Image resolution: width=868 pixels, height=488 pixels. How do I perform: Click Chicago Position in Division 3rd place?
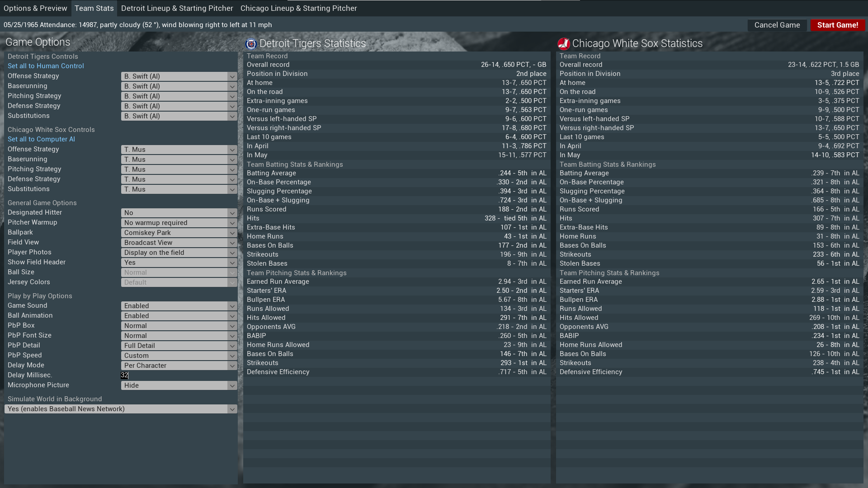click(x=845, y=74)
